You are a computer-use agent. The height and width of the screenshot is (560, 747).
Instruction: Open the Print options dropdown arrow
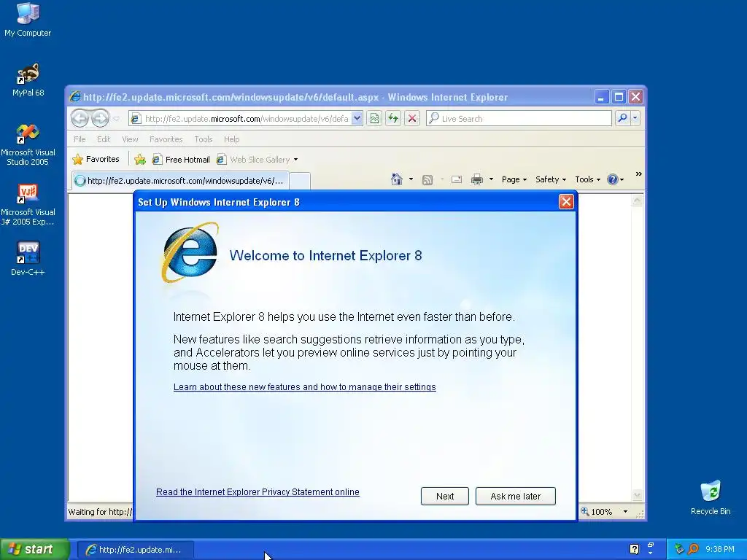point(491,179)
